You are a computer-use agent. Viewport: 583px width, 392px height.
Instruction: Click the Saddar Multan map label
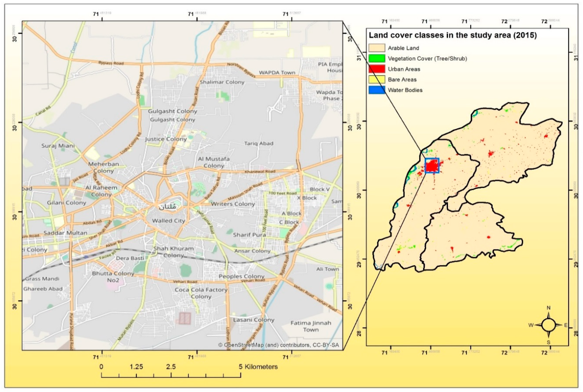(65, 233)
